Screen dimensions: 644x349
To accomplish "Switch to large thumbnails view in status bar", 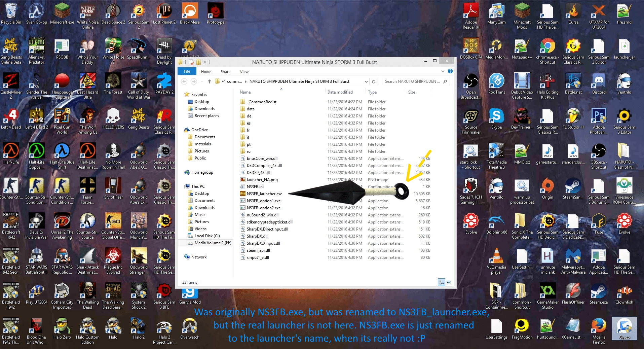I will point(449,282).
